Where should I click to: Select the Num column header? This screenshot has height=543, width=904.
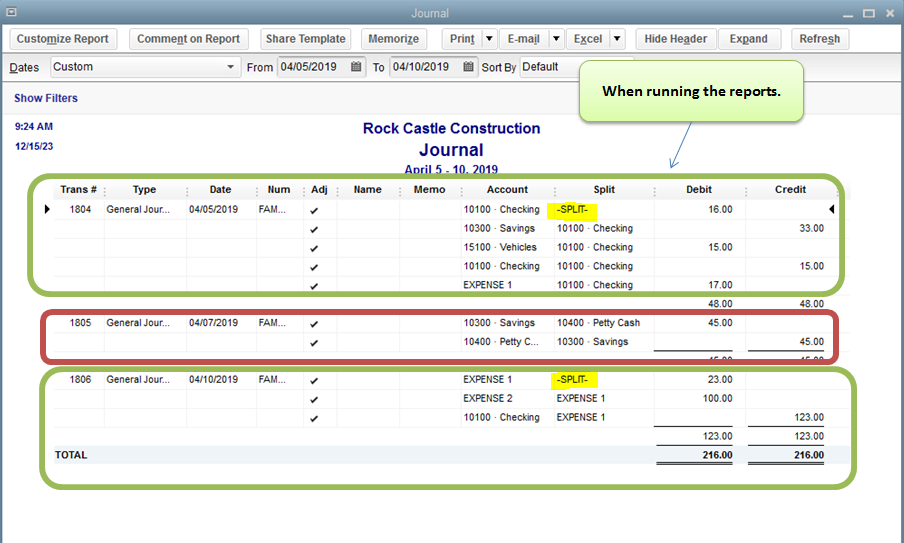[x=279, y=190]
